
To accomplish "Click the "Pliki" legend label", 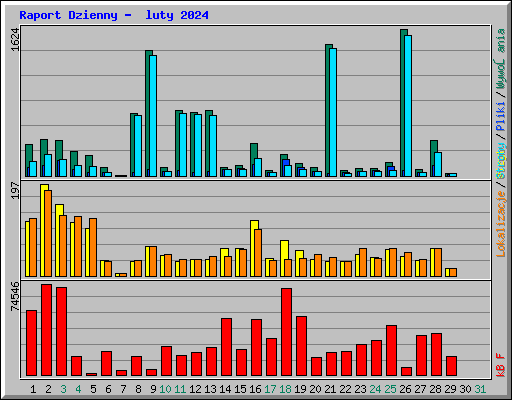I will 501,117.
